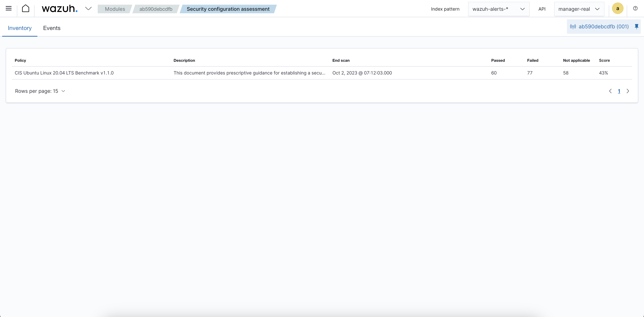Open the Modules breadcrumb
The image size is (644, 317).
[x=115, y=9]
